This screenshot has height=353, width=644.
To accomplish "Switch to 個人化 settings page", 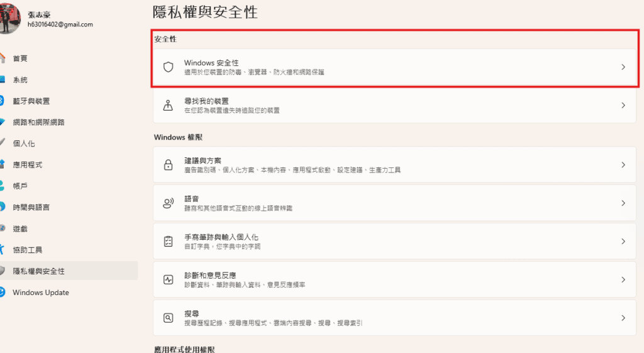I will pyautogui.click(x=24, y=143).
